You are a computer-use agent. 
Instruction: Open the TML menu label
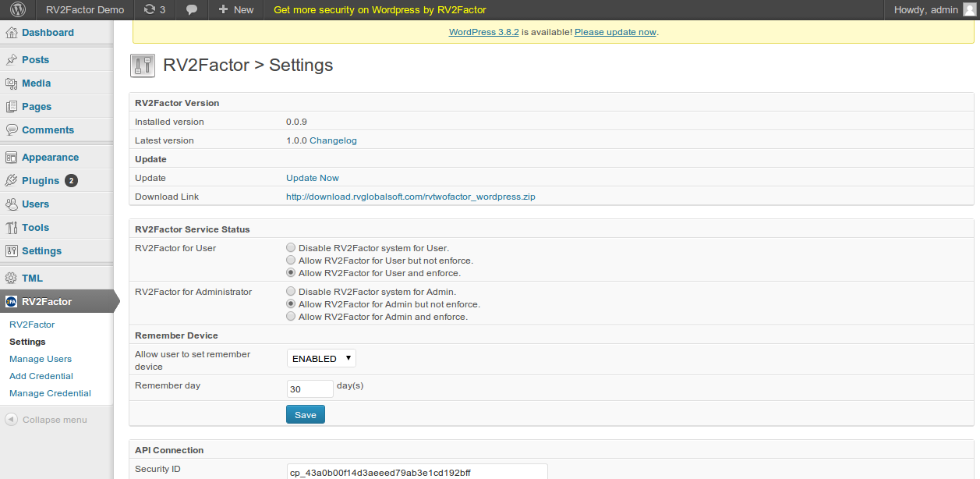coord(32,279)
